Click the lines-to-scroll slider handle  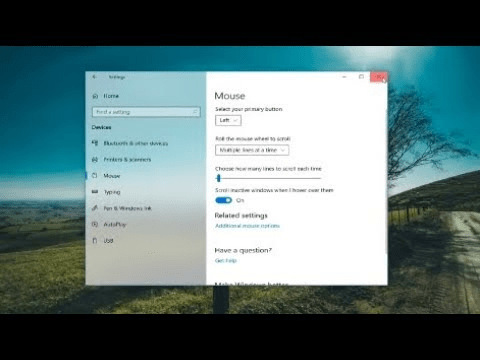coord(219,178)
